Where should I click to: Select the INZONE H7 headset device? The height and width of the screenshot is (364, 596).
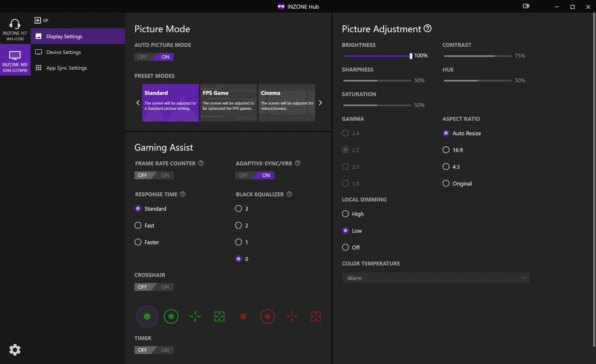pyautogui.click(x=15, y=29)
